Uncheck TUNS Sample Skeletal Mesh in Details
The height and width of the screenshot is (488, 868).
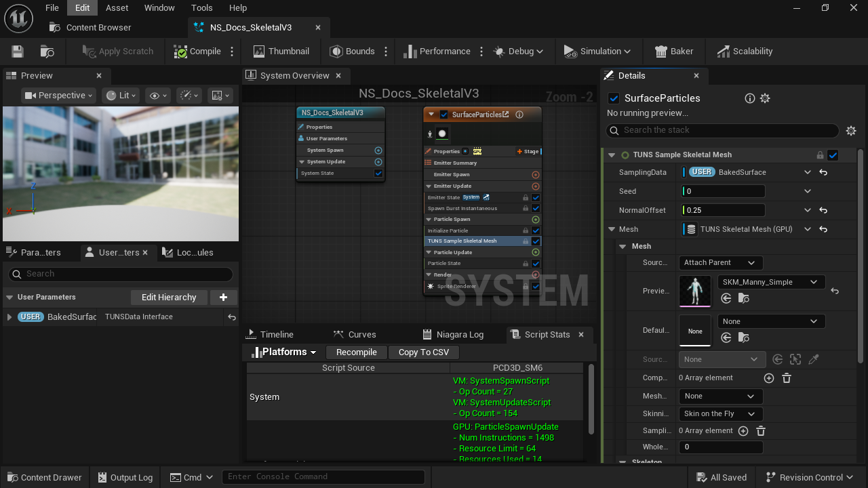(x=833, y=155)
